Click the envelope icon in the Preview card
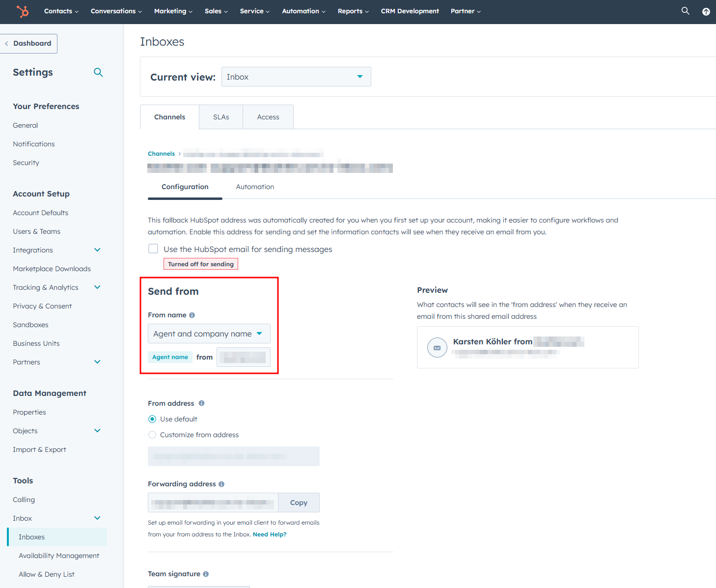The image size is (716, 588). tap(437, 347)
